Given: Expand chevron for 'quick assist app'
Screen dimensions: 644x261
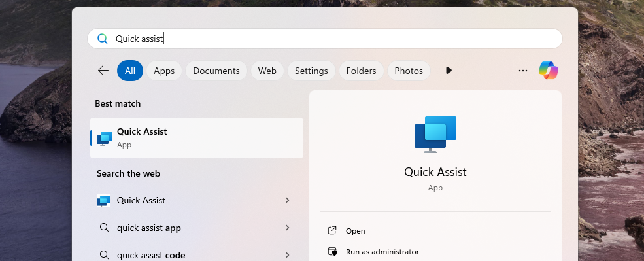Looking at the screenshot, I should (287, 228).
